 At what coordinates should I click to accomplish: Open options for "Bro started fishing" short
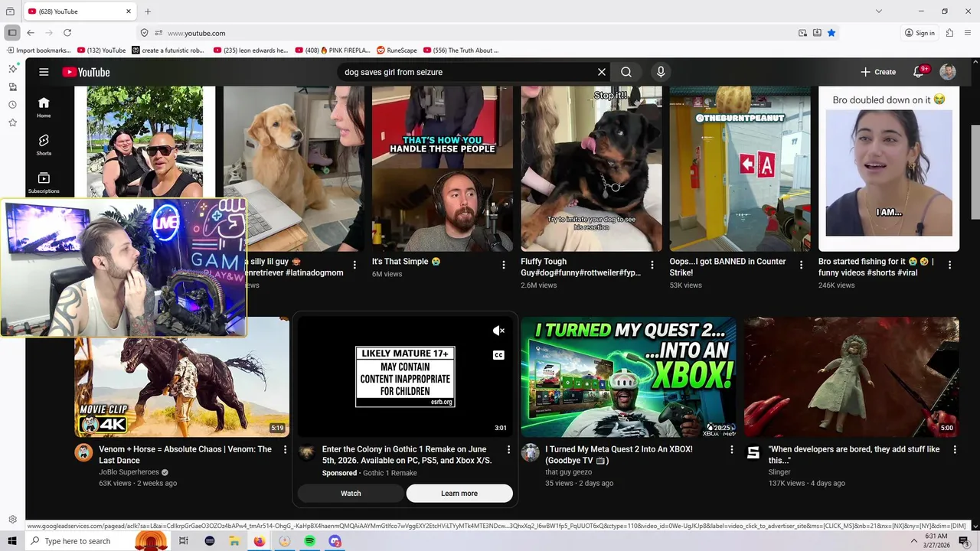click(949, 265)
